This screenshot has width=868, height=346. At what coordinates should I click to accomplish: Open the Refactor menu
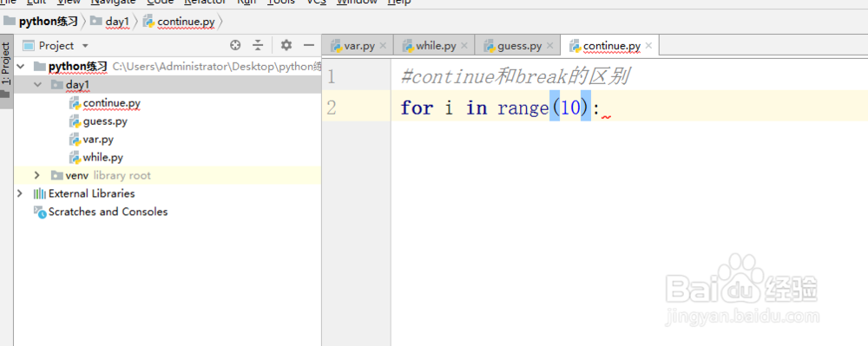pyautogui.click(x=204, y=3)
